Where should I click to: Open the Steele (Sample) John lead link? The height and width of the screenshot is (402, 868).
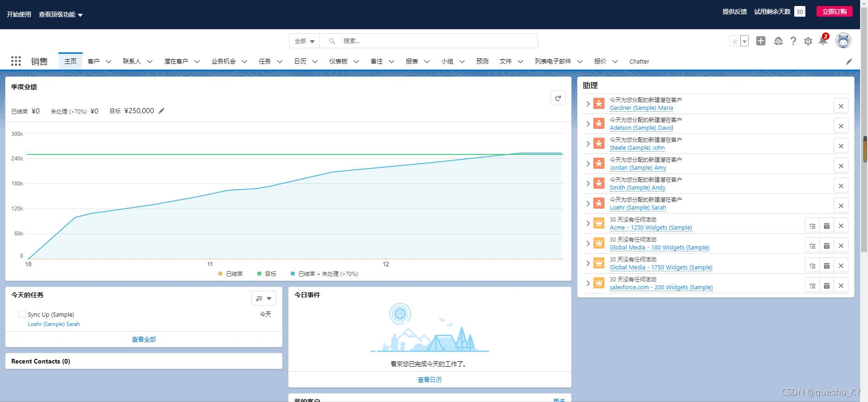(637, 147)
